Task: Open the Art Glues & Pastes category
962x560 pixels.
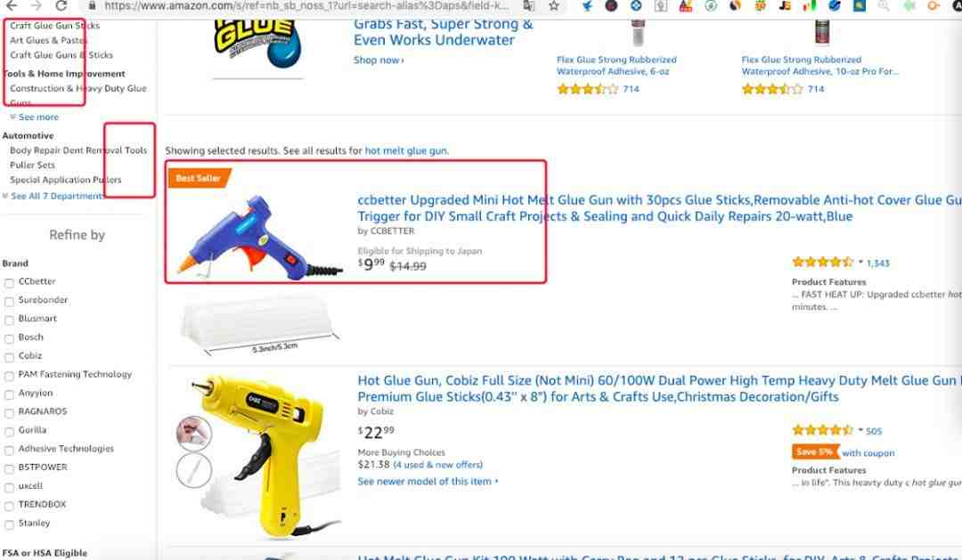Action: pos(48,40)
